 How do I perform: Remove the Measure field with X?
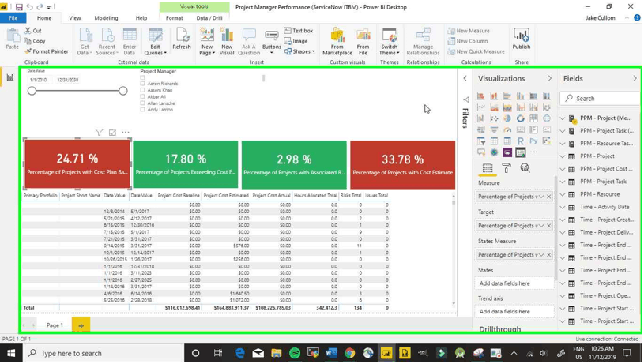(548, 197)
